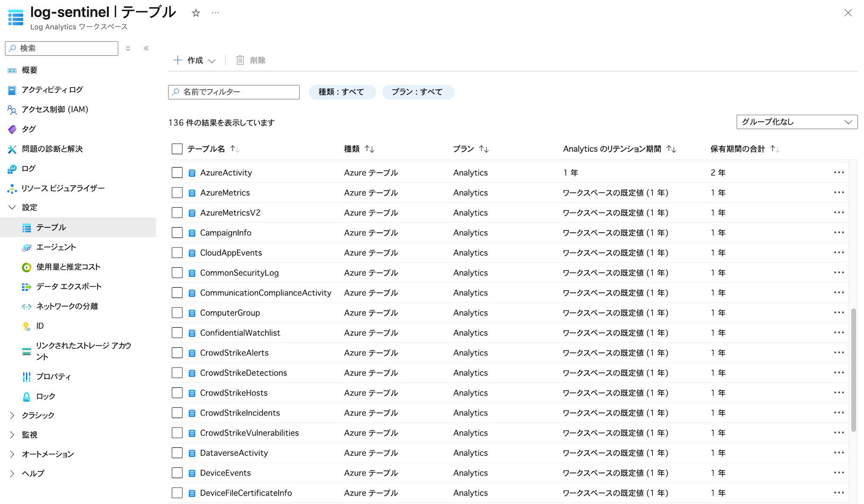864x504 pixels.
Task: Check the CommonSecurityLog row checkbox
Action: tap(177, 273)
